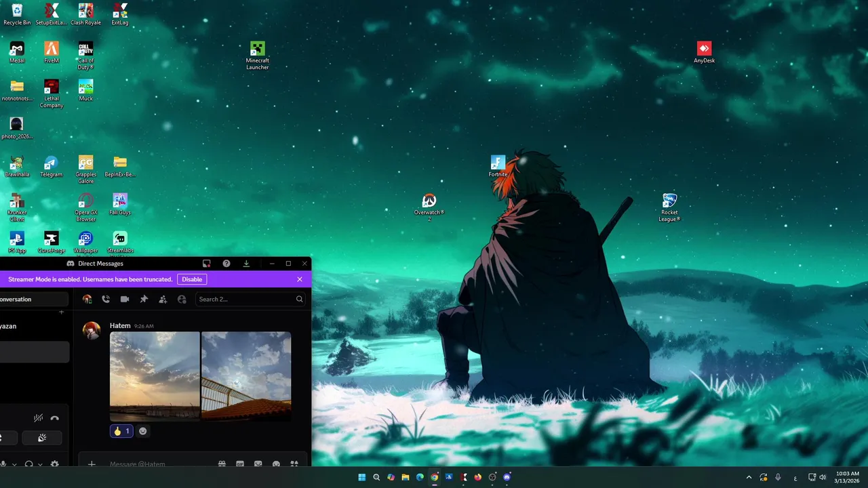The image size is (868, 488).
Task: Click Find or start a conversation box
Action: coord(34,299)
